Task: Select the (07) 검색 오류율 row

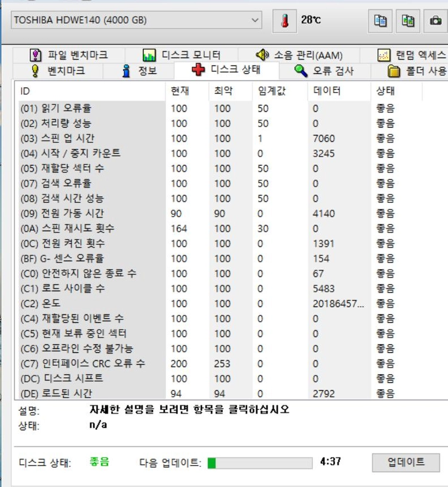Action: pos(232,184)
